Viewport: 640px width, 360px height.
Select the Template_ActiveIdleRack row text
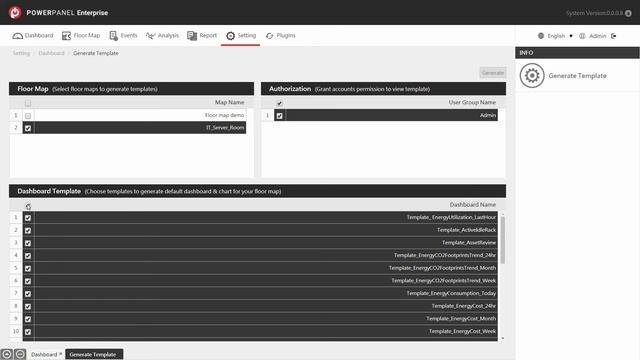(x=467, y=230)
